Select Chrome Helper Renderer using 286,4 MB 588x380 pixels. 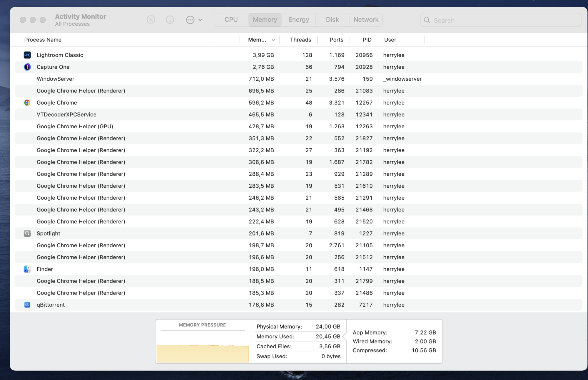tap(298, 174)
